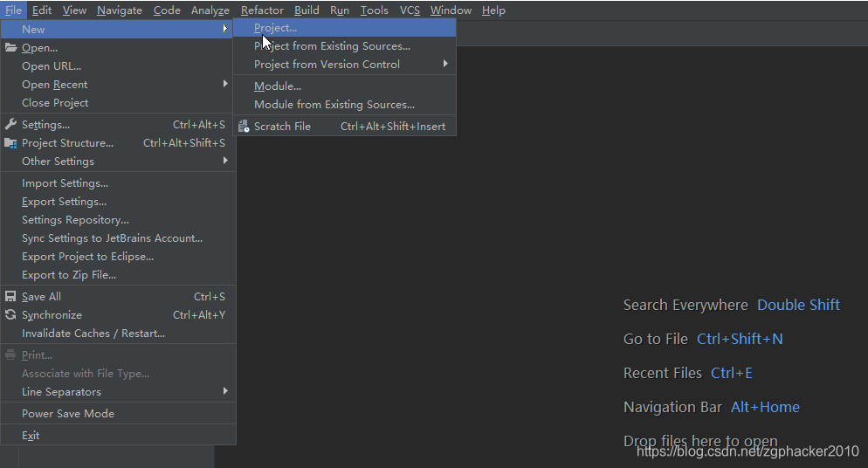Click the Synchronize refresh arrows icon

(x=10, y=315)
